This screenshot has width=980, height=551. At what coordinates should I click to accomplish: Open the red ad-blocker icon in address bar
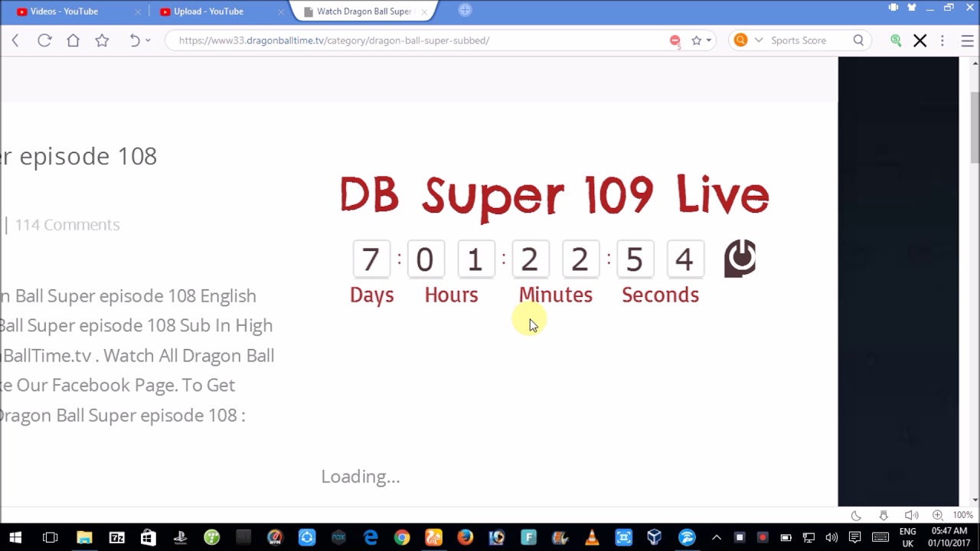click(675, 41)
